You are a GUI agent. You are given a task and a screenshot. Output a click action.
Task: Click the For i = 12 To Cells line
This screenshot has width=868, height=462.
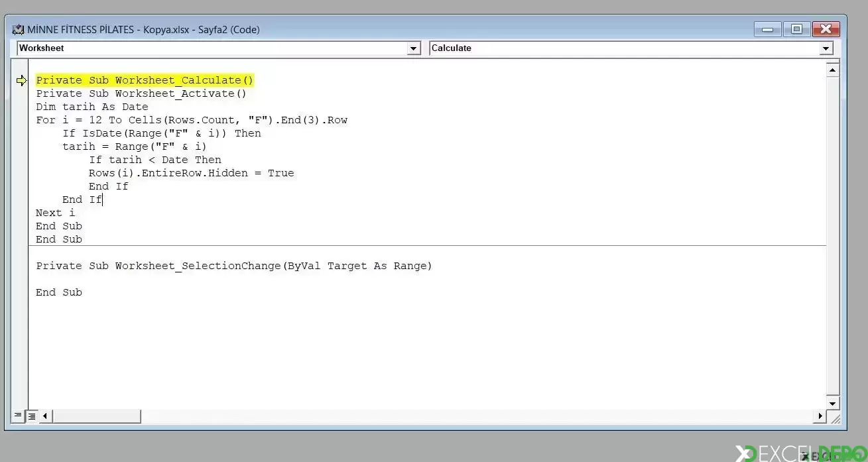click(x=192, y=120)
